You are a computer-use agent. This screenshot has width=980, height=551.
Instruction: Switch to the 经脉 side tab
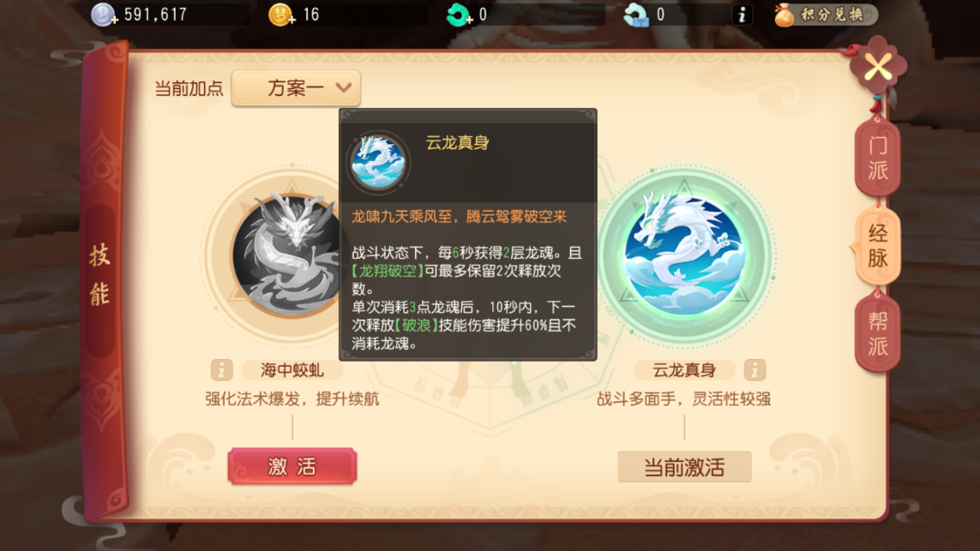click(x=877, y=246)
